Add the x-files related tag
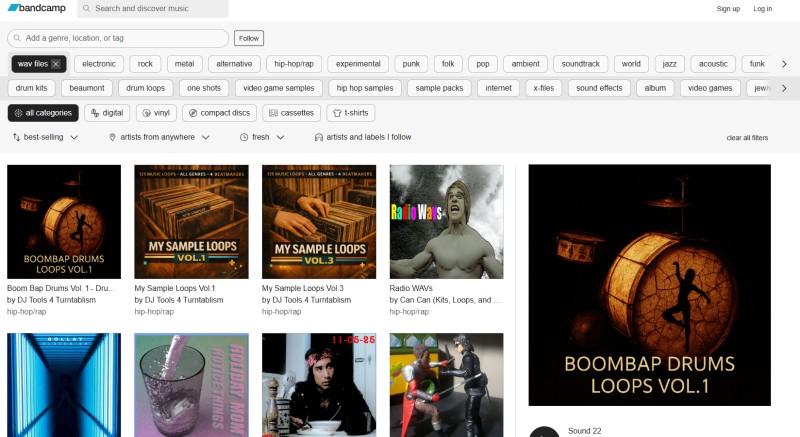This screenshot has width=800, height=437. tap(544, 88)
